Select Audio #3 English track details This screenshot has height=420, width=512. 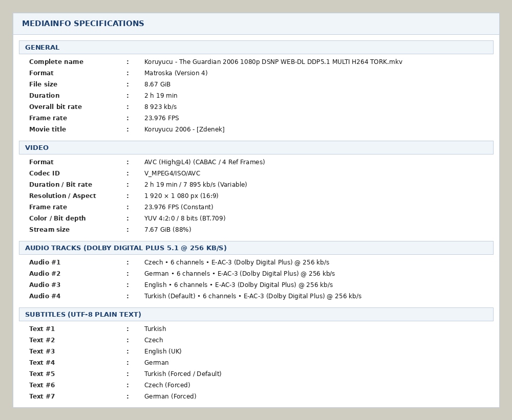pos(239,285)
